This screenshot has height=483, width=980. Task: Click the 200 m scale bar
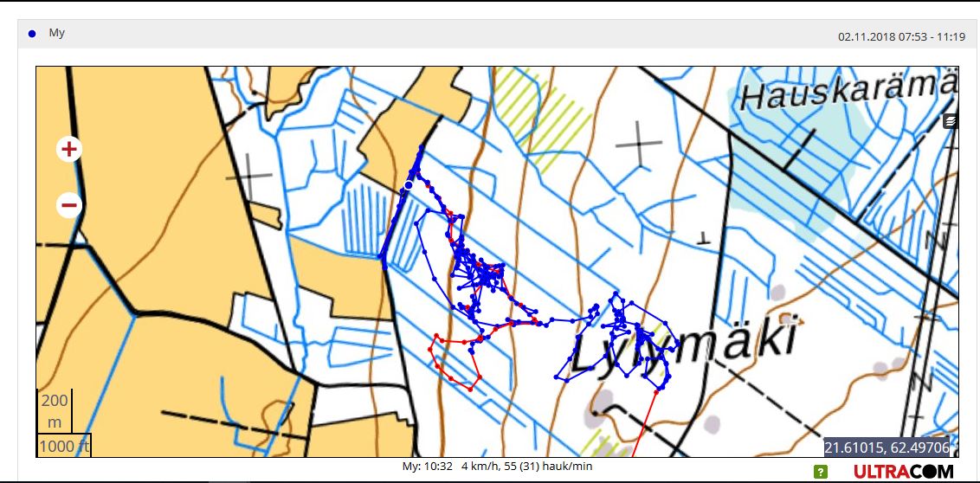[54, 411]
